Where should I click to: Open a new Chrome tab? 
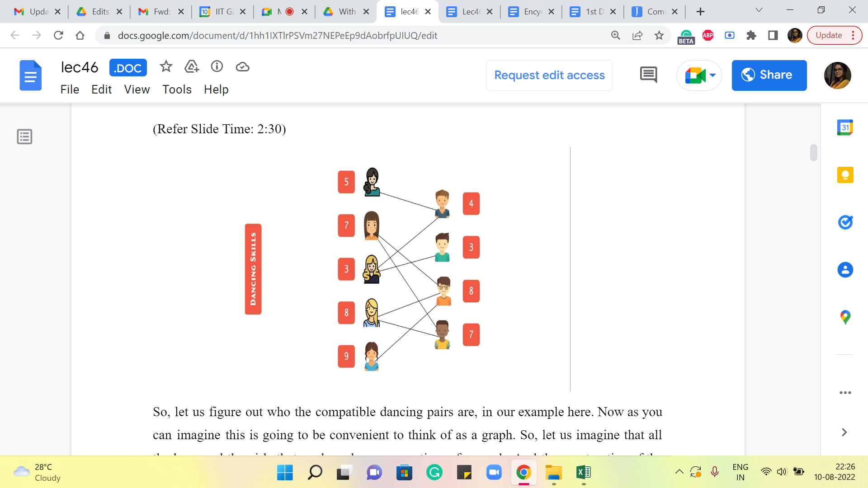coord(700,12)
